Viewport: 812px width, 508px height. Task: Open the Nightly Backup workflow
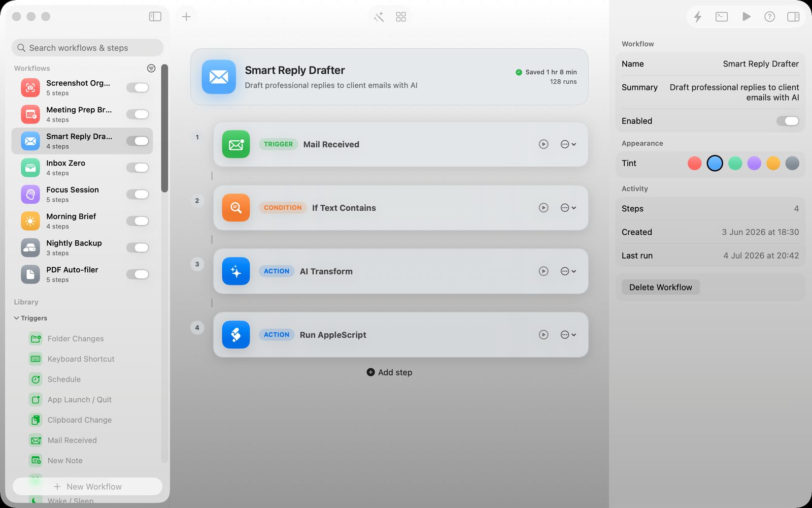click(x=82, y=248)
